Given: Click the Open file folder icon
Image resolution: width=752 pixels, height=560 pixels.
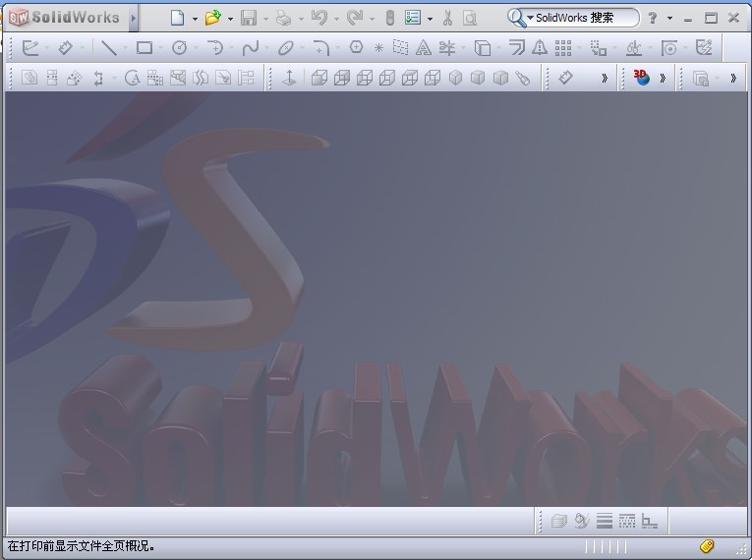Looking at the screenshot, I should click(x=213, y=19).
